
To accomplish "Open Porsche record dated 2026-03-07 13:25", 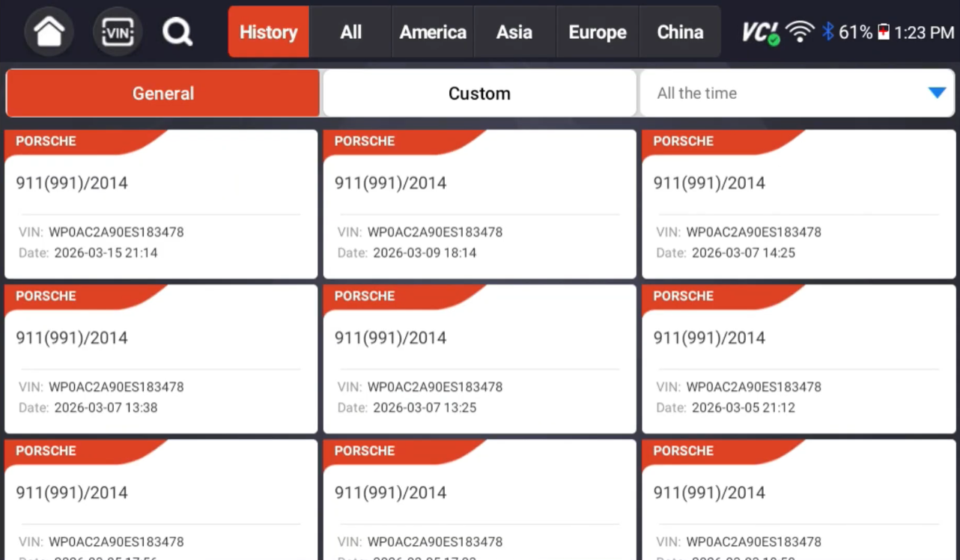I will (x=479, y=359).
